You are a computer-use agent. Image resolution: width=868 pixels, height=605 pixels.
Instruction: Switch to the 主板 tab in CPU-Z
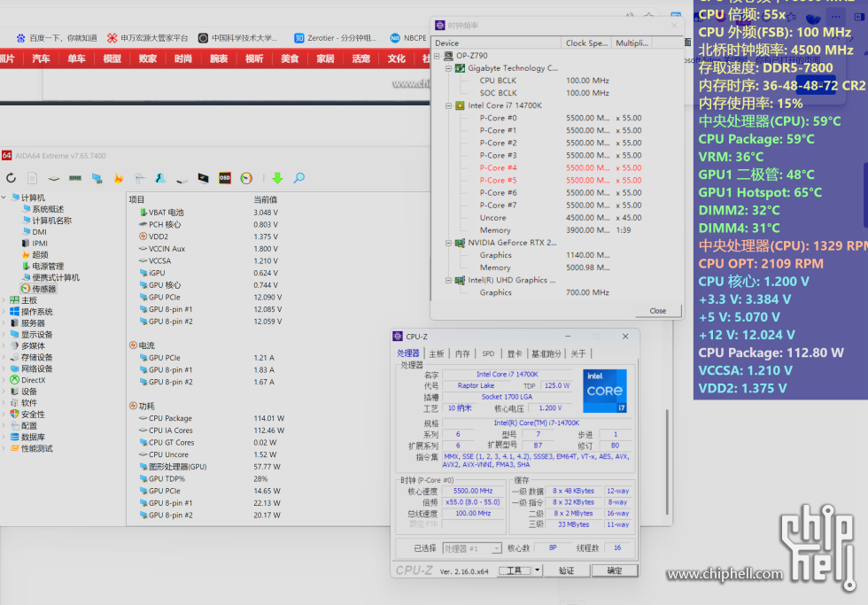[437, 353]
